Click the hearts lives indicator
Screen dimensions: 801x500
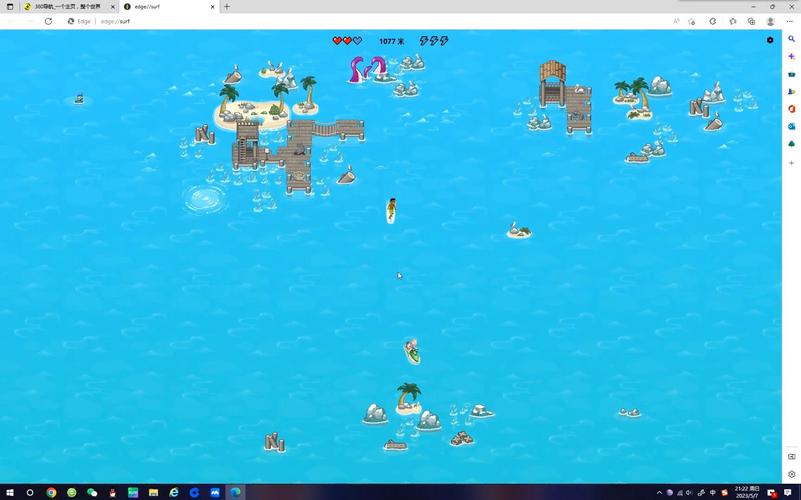[x=347, y=41]
